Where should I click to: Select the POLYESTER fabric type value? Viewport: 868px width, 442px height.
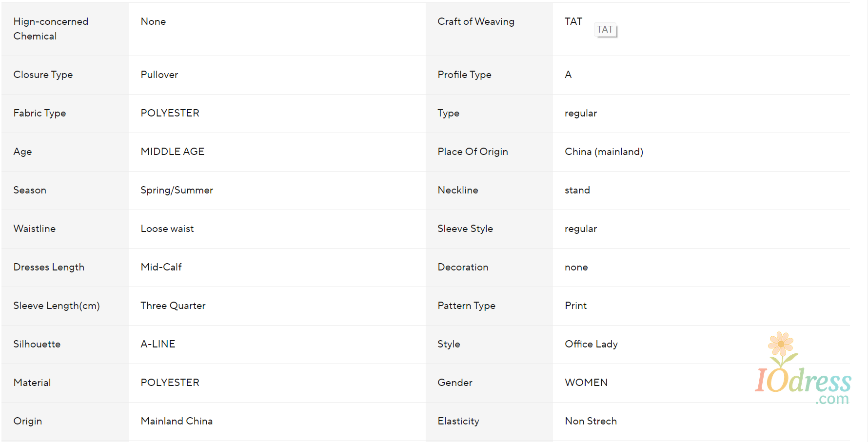pyautogui.click(x=170, y=113)
